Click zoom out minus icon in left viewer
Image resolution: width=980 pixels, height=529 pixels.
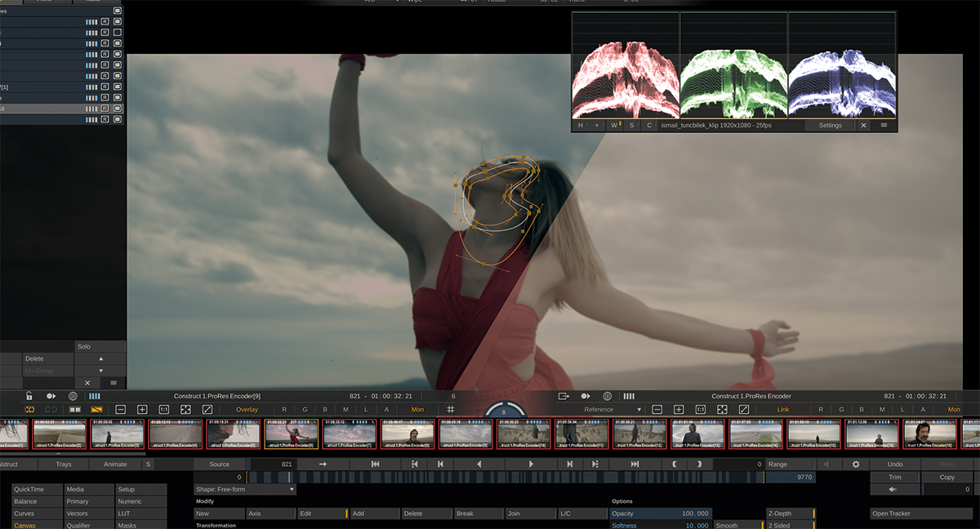pyautogui.click(x=120, y=409)
